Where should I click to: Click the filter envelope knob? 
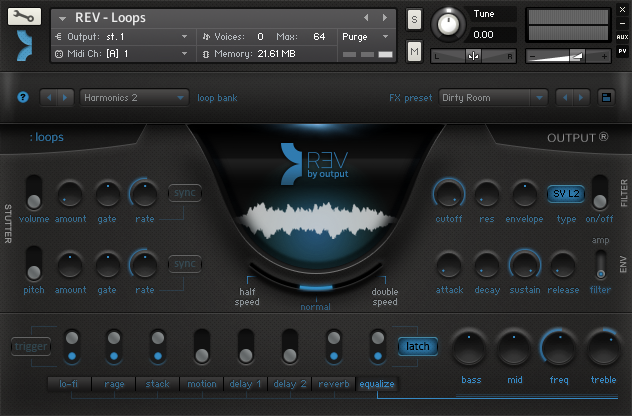click(x=524, y=194)
